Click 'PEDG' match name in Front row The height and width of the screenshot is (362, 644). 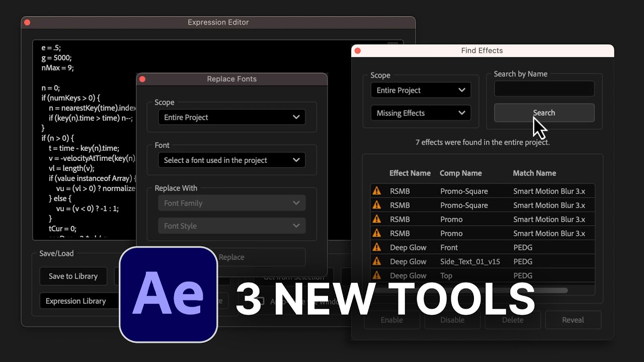523,247
